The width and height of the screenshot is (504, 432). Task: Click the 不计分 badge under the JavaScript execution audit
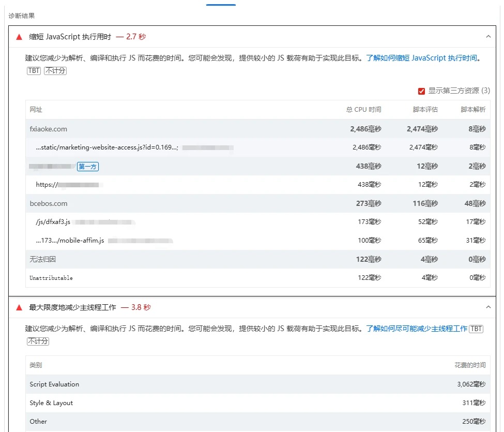click(x=55, y=71)
